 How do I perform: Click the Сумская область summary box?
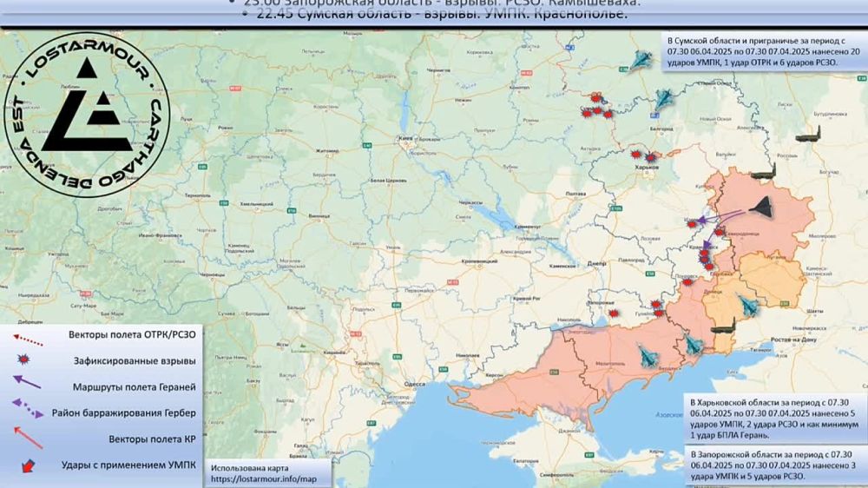[x=765, y=51]
